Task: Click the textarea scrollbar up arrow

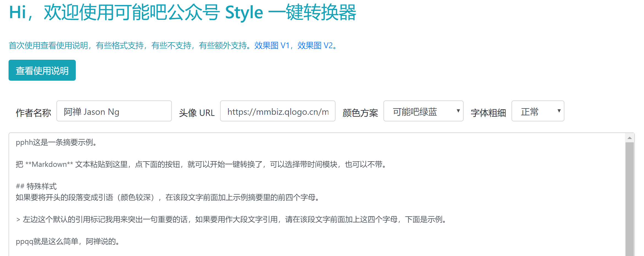Action: (x=629, y=138)
